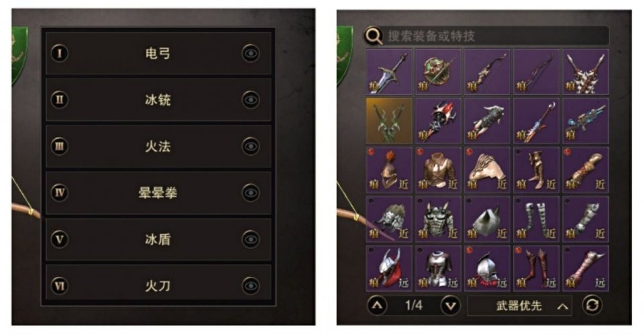Select loadout II 冰铳
The image size is (644, 335).
coord(158,100)
